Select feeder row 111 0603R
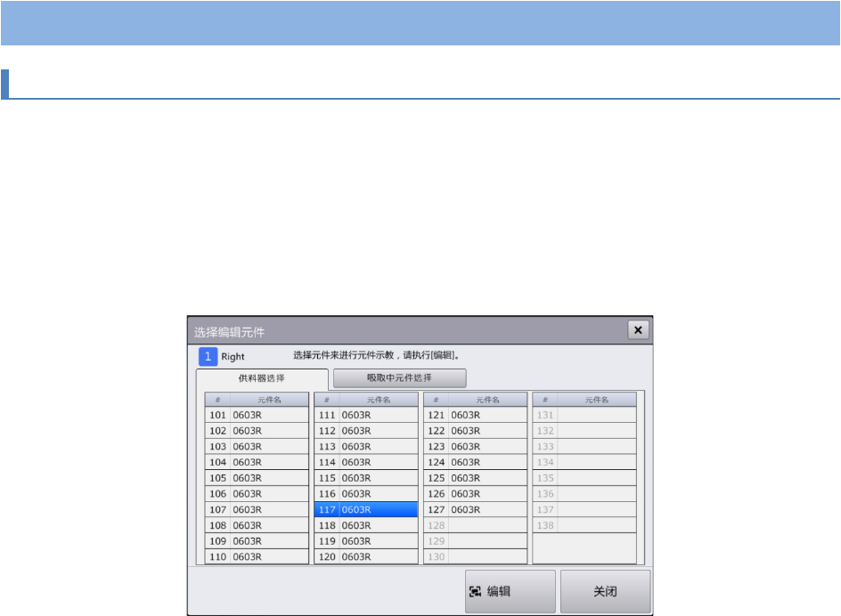 [365, 415]
